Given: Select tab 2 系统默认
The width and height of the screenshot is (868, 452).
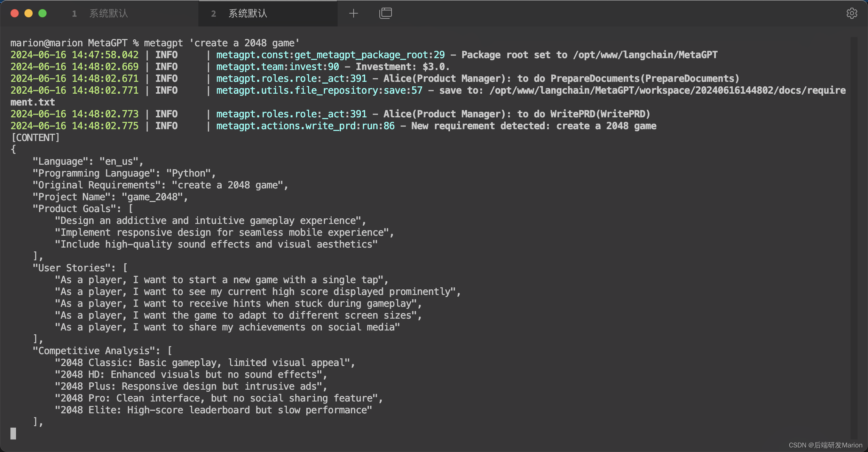Looking at the screenshot, I should coord(248,14).
